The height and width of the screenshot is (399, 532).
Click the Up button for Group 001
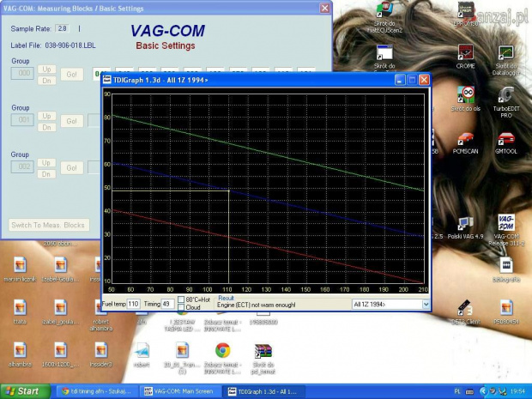(x=46, y=116)
